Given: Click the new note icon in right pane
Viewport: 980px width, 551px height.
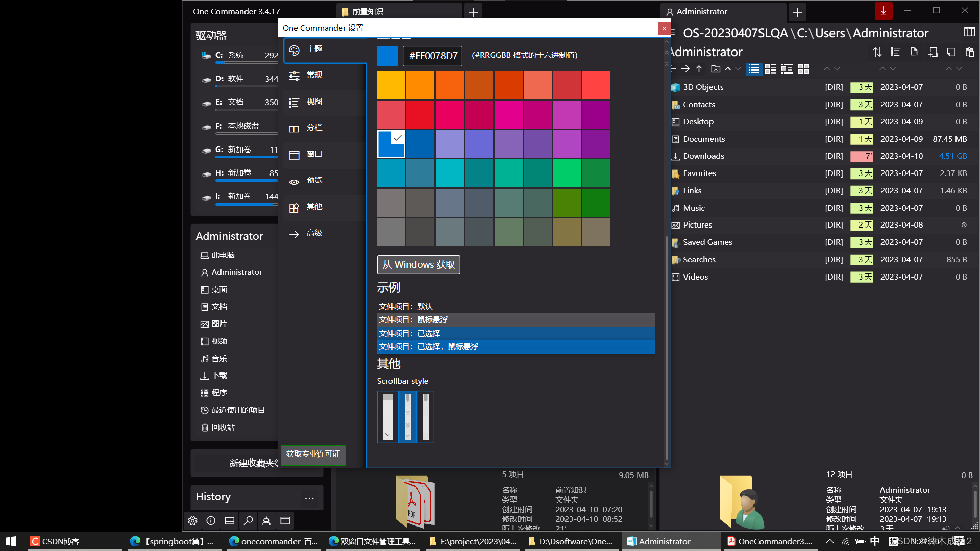Looking at the screenshot, I should coord(951,52).
